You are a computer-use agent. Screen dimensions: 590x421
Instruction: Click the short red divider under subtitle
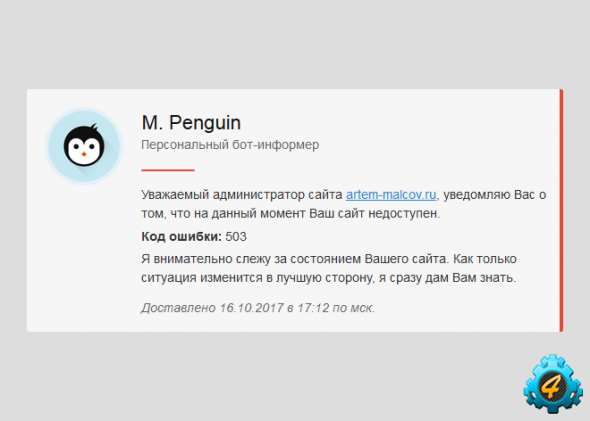pos(168,170)
